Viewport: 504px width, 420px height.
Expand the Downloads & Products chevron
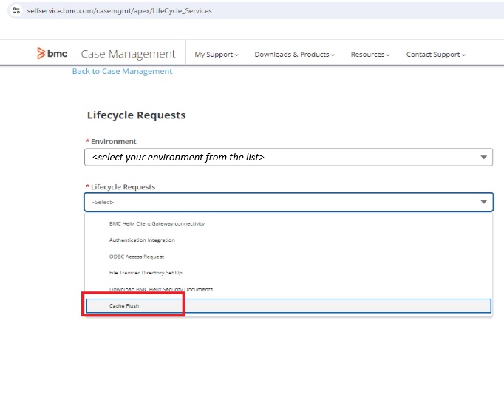click(x=333, y=55)
